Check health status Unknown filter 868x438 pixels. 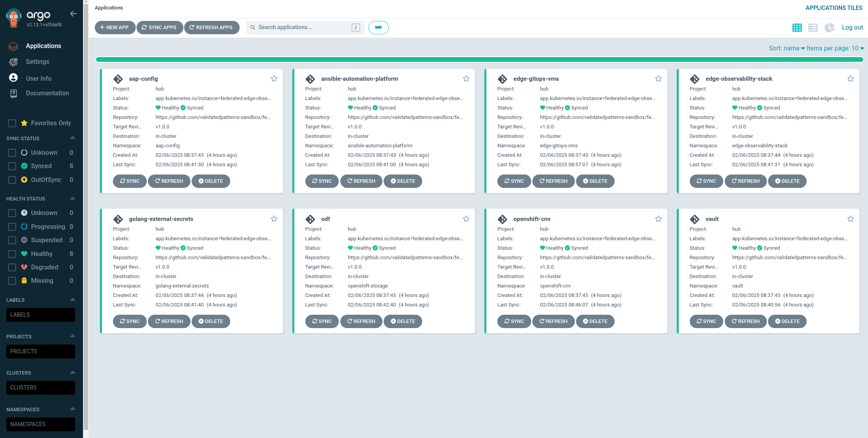12,213
